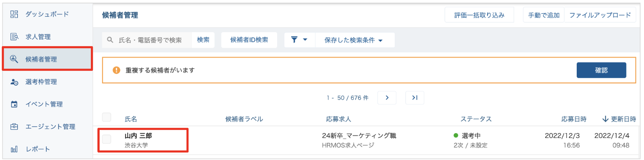Click the job management icon in sidebar
The height and width of the screenshot is (160, 644).
[14, 37]
